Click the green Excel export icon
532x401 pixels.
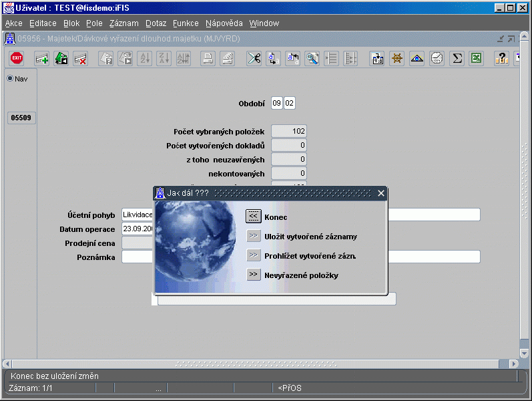(475, 58)
